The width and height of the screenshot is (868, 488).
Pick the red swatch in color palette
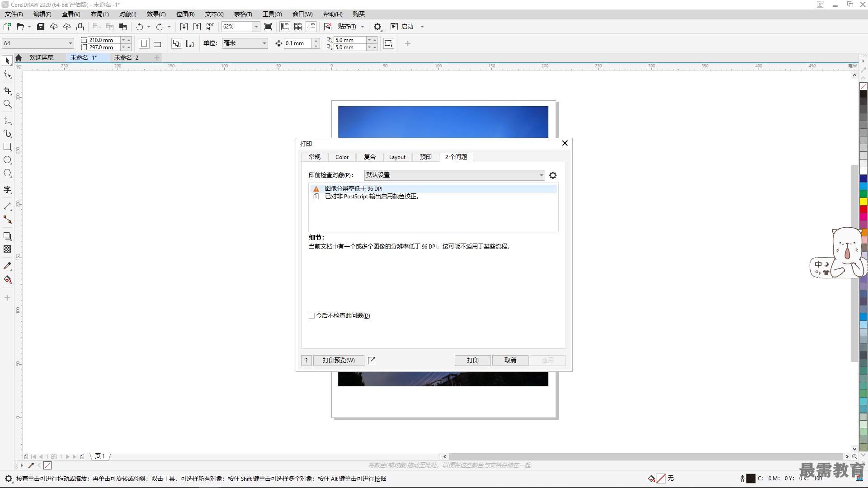(x=863, y=209)
